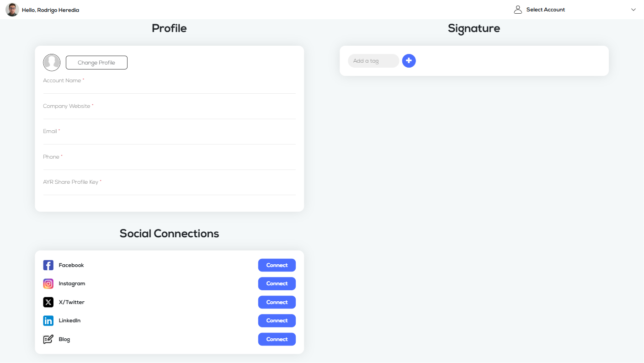Image resolution: width=644 pixels, height=363 pixels.
Task: Click the Add a tag input field
Action: pos(373,60)
